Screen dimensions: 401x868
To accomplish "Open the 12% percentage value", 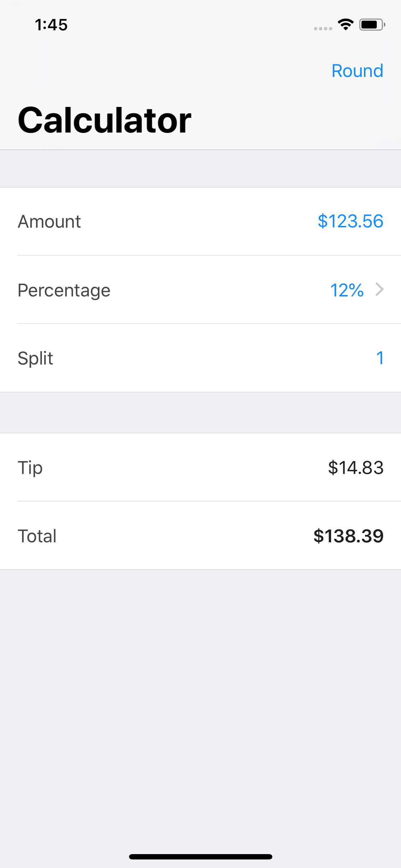I will 347,290.
